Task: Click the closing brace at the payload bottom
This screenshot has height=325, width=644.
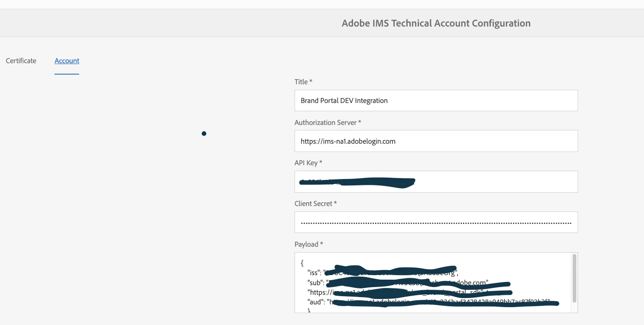Action: tap(309, 310)
